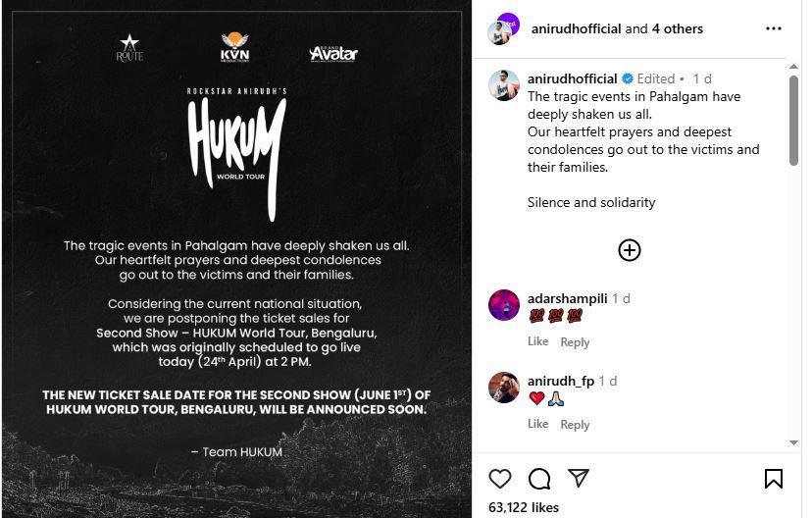The height and width of the screenshot is (518, 812).
Task: Click anirudh_fp's profile picture
Action: pos(503,387)
